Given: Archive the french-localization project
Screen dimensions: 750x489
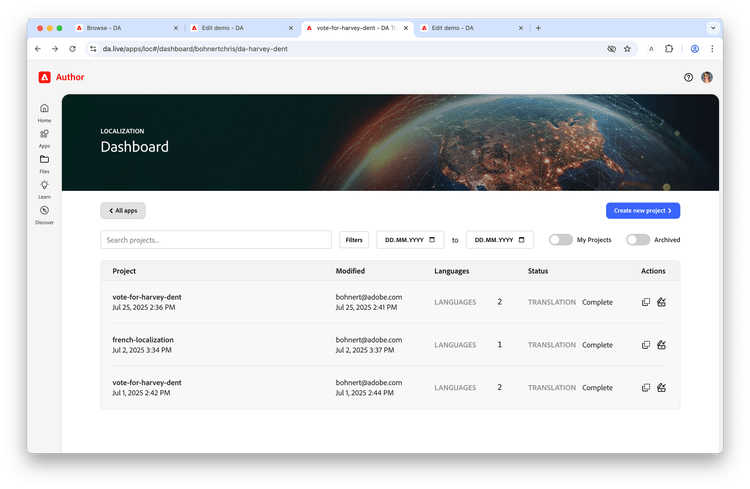Looking at the screenshot, I should click(x=662, y=345).
